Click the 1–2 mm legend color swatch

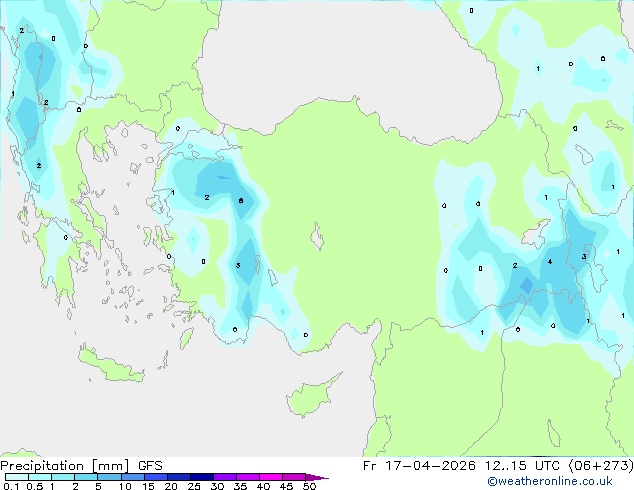(63, 477)
